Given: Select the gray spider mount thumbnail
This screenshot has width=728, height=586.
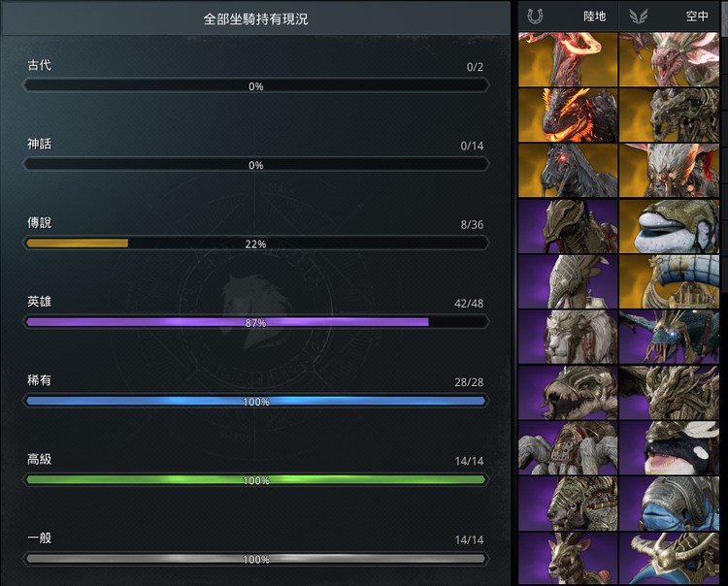Looking at the screenshot, I should (x=568, y=447).
